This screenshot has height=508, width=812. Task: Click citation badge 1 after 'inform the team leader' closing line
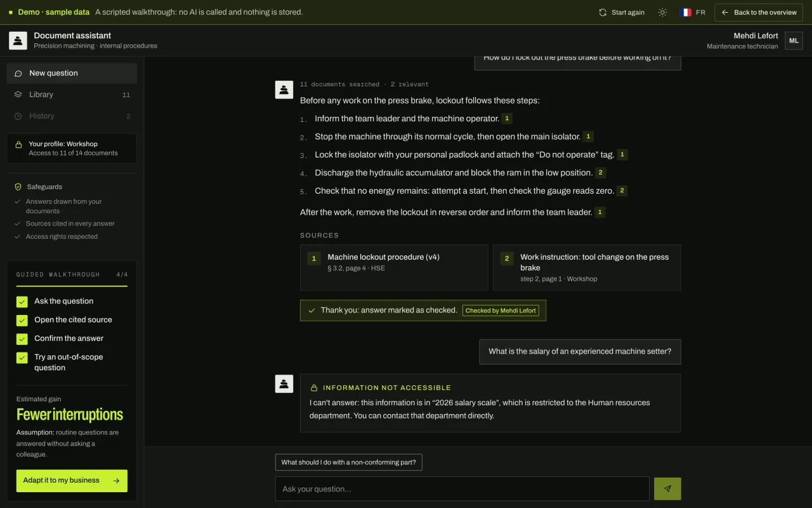click(600, 212)
